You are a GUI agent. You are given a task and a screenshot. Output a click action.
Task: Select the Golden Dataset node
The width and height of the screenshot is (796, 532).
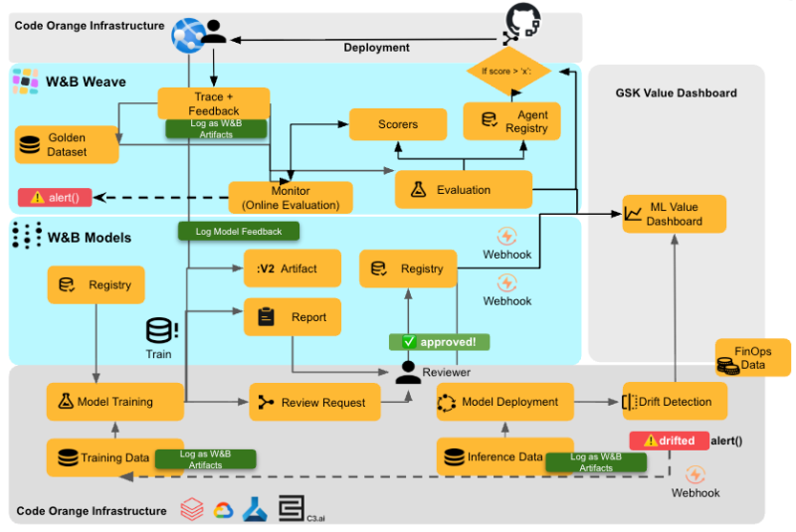[x=67, y=145]
